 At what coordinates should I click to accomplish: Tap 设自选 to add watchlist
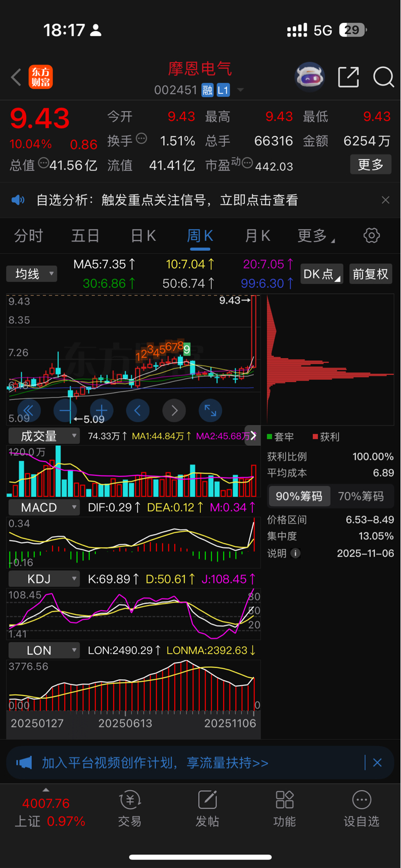pyautogui.click(x=361, y=809)
